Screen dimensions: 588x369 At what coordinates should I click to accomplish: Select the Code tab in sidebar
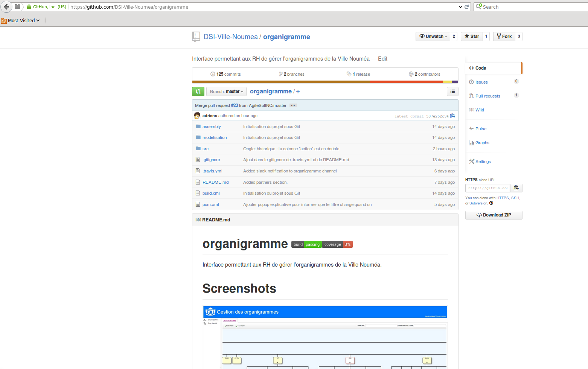click(x=494, y=68)
